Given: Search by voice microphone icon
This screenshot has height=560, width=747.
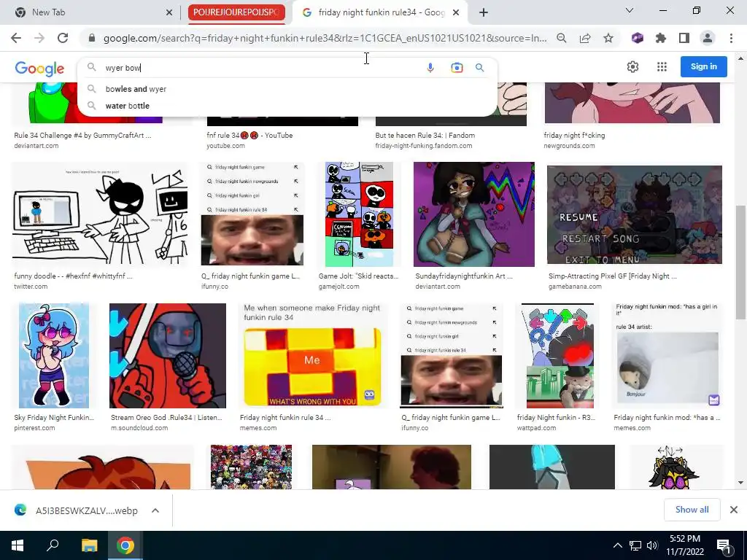Looking at the screenshot, I should pos(430,68).
